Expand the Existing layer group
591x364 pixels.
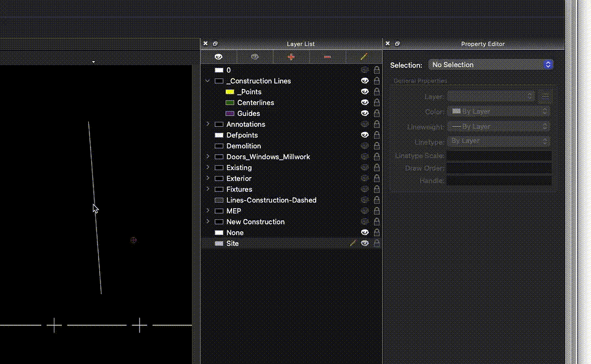tap(208, 167)
